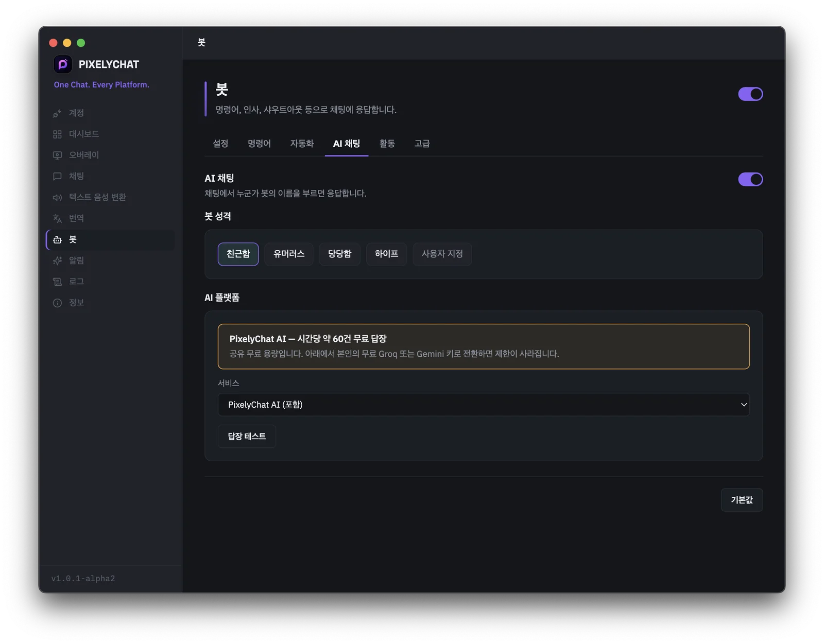Open the 서비스 PixelyChat AI dropdown
The image size is (824, 644).
pos(484,405)
